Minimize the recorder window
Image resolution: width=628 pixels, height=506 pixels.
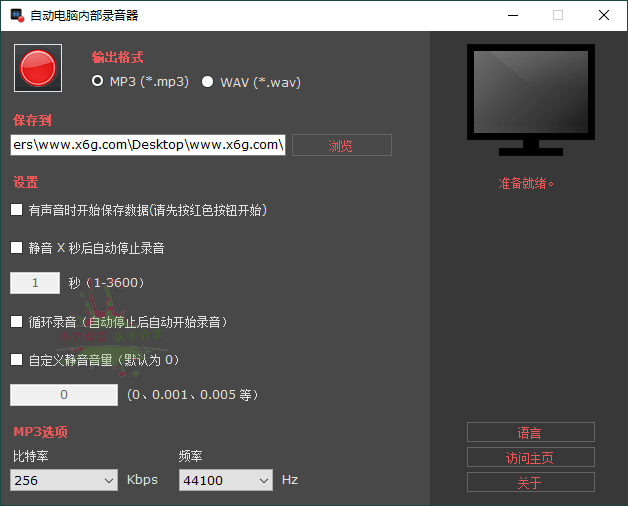(x=512, y=15)
